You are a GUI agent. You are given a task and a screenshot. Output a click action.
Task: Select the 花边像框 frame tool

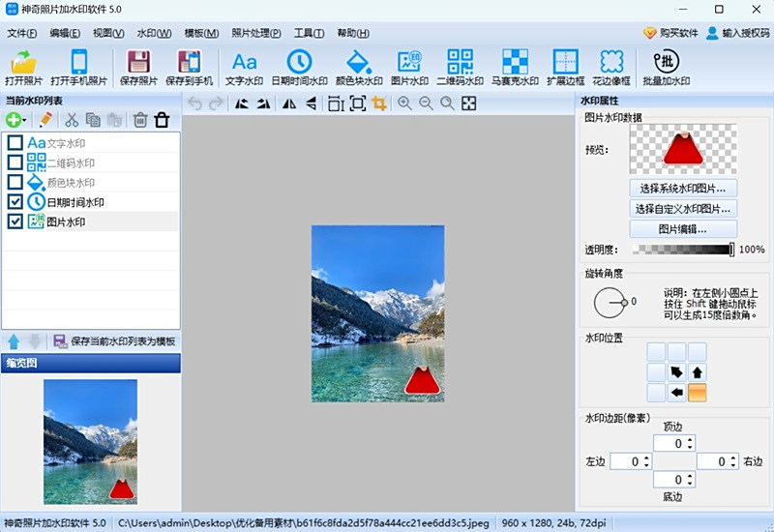tap(611, 66)
